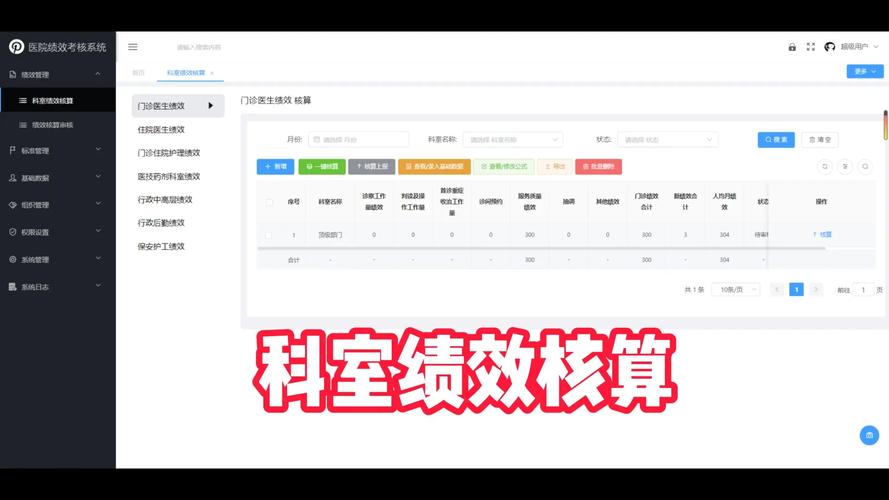889x500 pixels.
Task: Select 医技药剂科室绩效 category
Action: click(169, 176)
